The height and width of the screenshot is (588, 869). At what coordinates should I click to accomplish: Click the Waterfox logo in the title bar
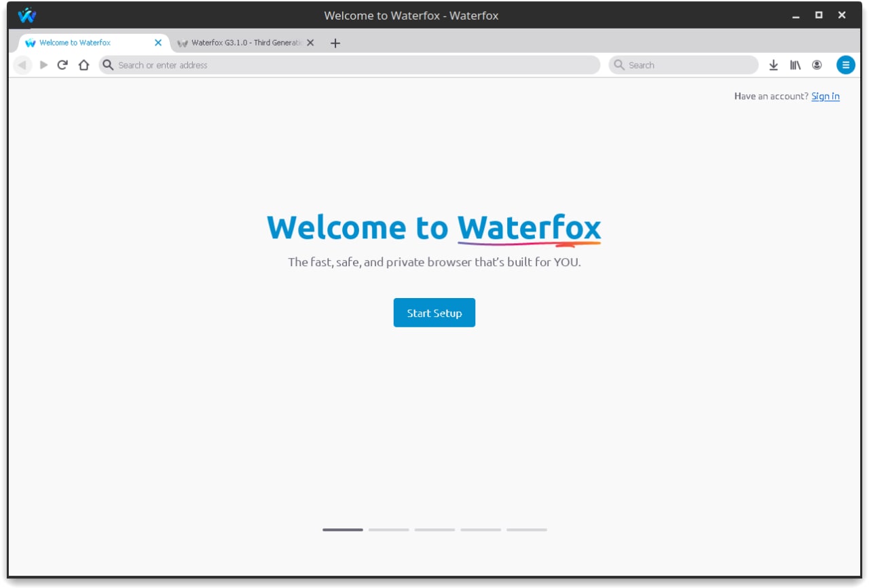point(27,15)
